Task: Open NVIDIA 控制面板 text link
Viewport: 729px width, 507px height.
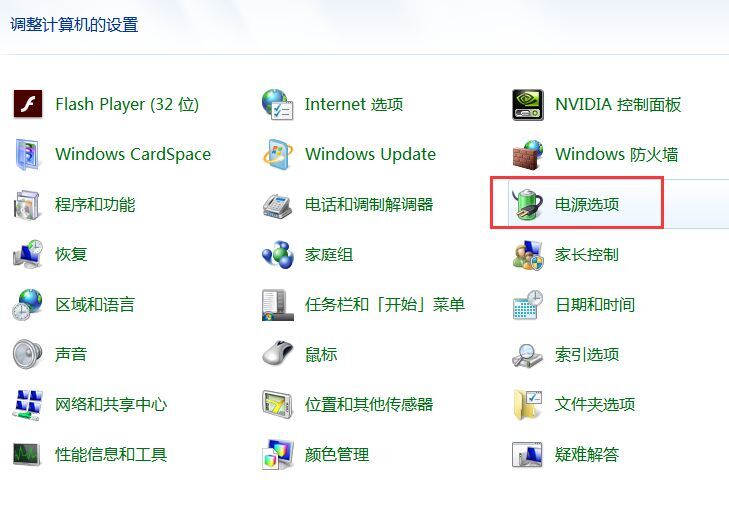Action: coord(618,104)
